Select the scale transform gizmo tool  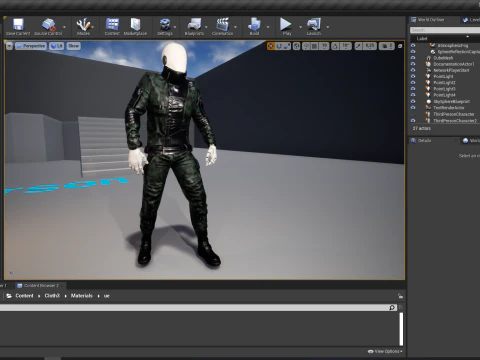287,46
